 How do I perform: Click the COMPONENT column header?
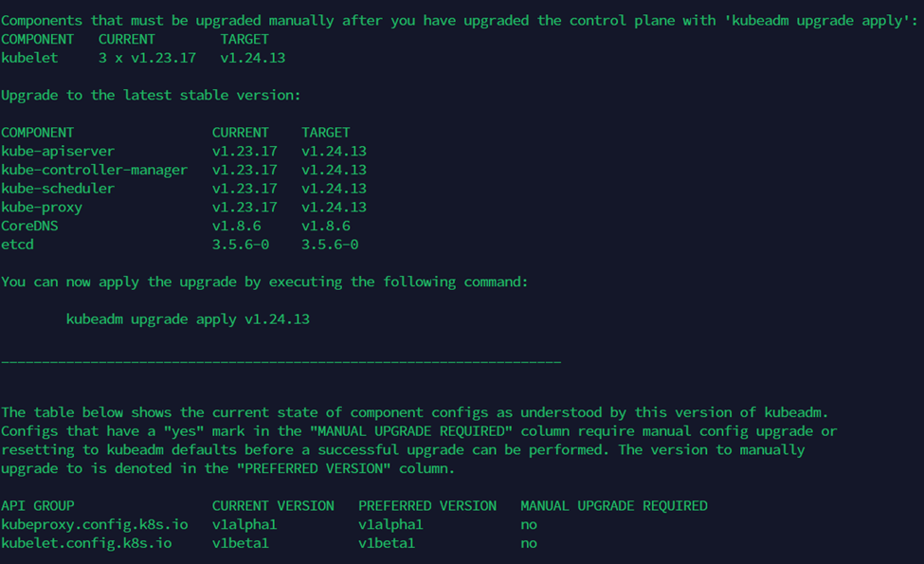[37, 132]
